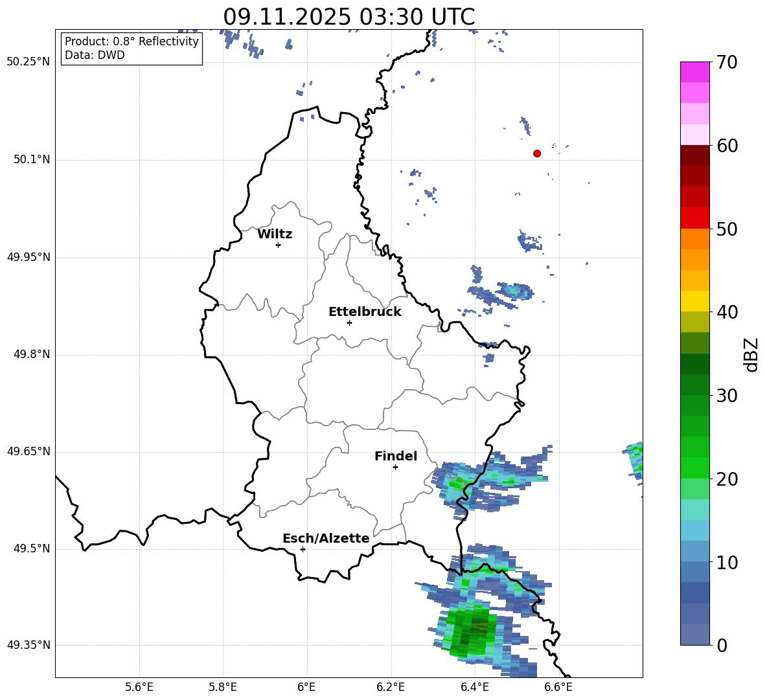Click the 49.8°N latitude label
The height and width of the screenshot is (700, 767).
point(32,354)
